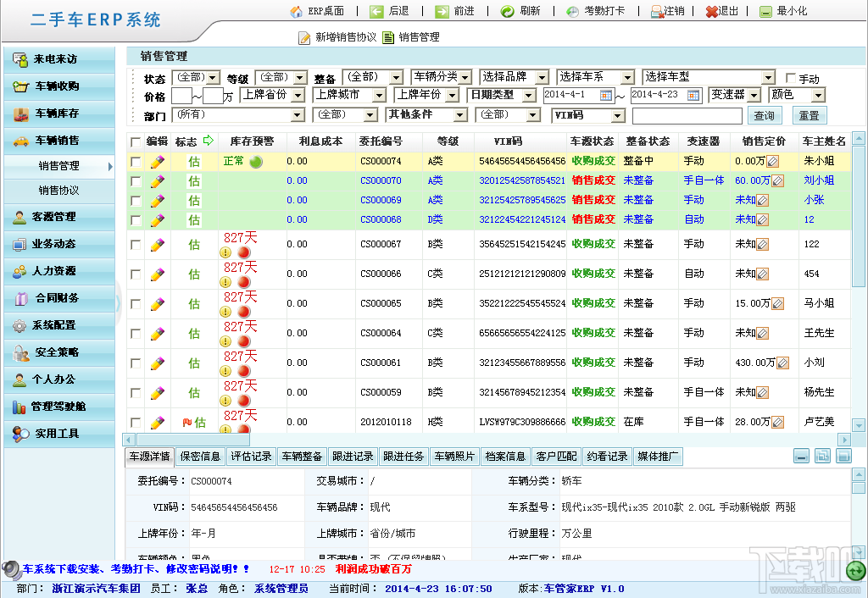Switch to the 车辆照片 tab

tap(454, 457)
